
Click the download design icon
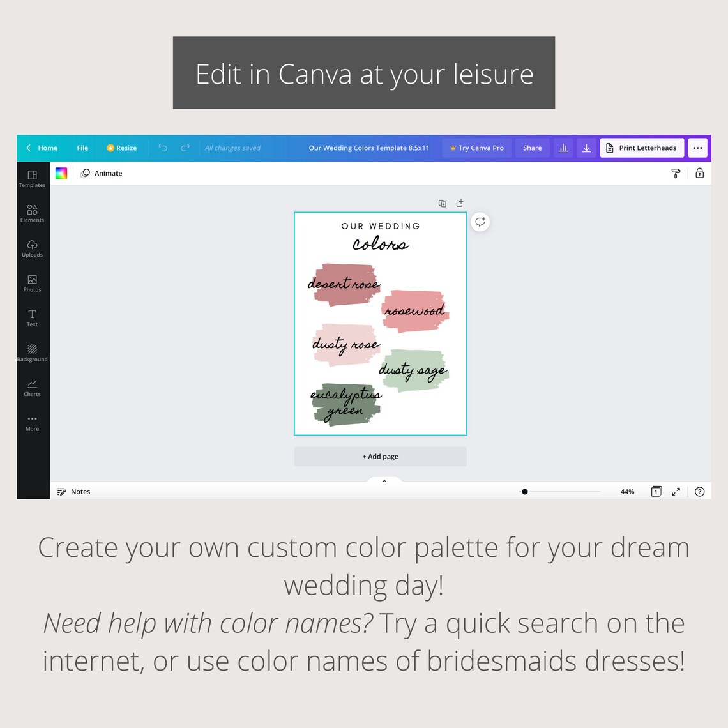click(586, 148)
